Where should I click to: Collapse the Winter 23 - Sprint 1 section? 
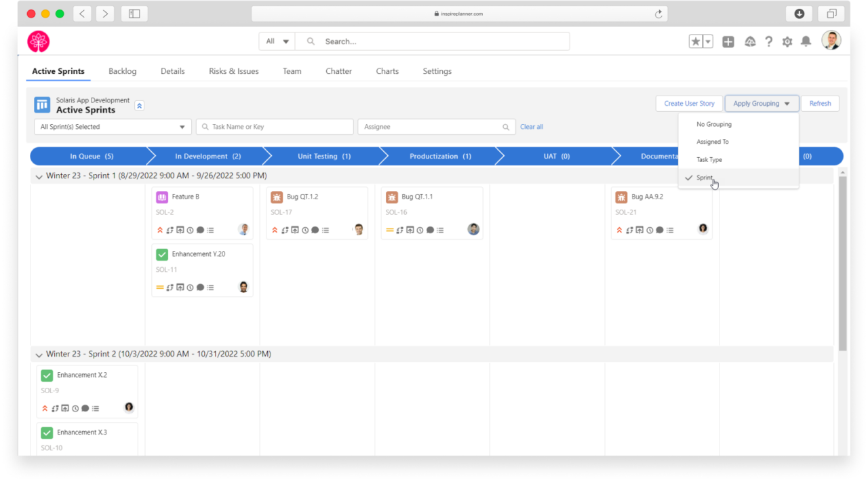(x=39, y=176)
